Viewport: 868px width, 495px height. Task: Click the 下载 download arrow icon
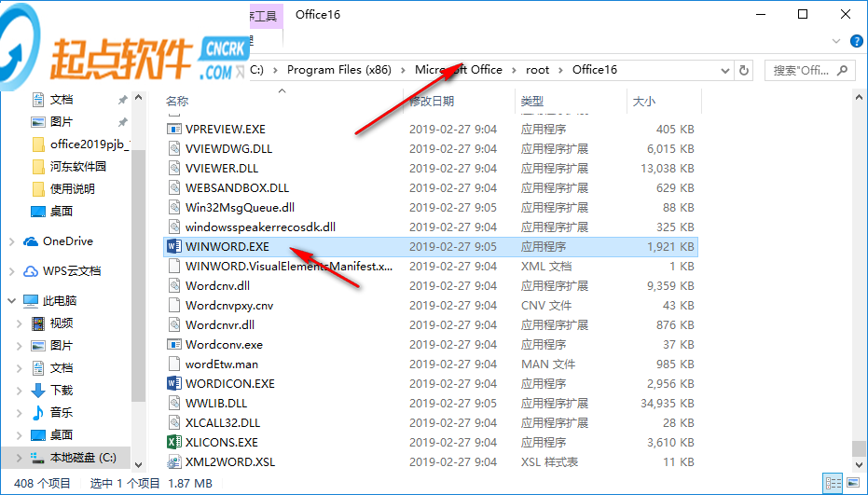point(37,391)
